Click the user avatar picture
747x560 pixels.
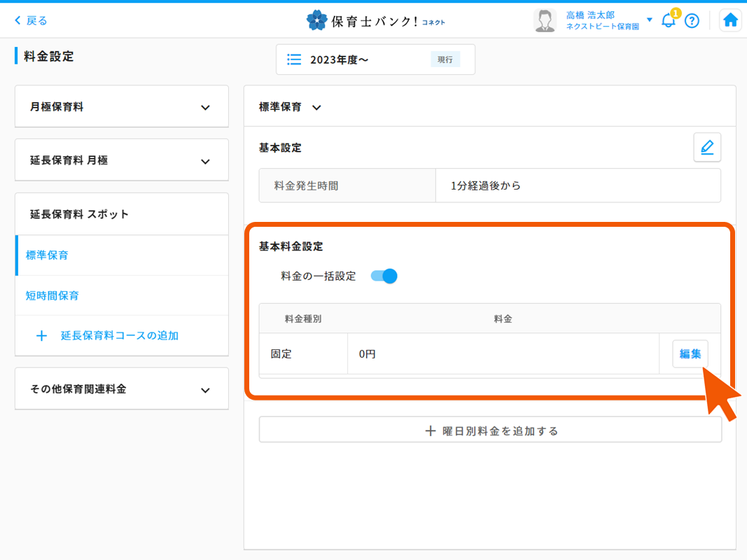[544, 20]
